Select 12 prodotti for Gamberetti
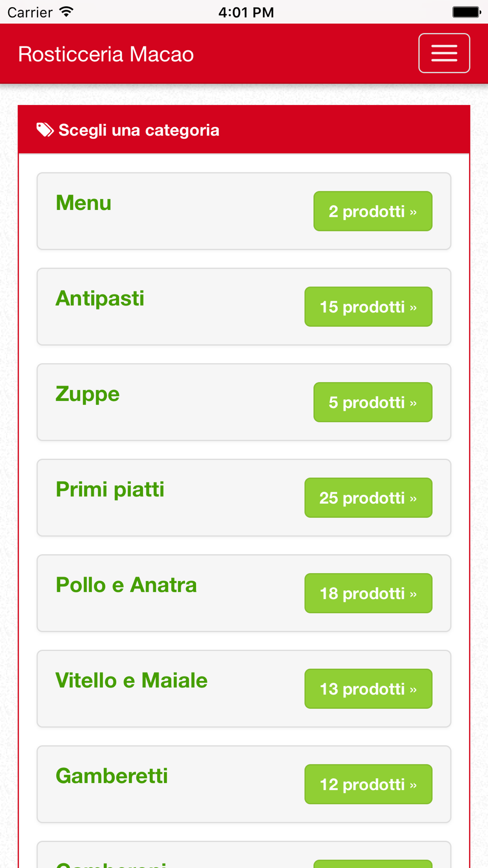The image size is (488, 868). (368, 784)
